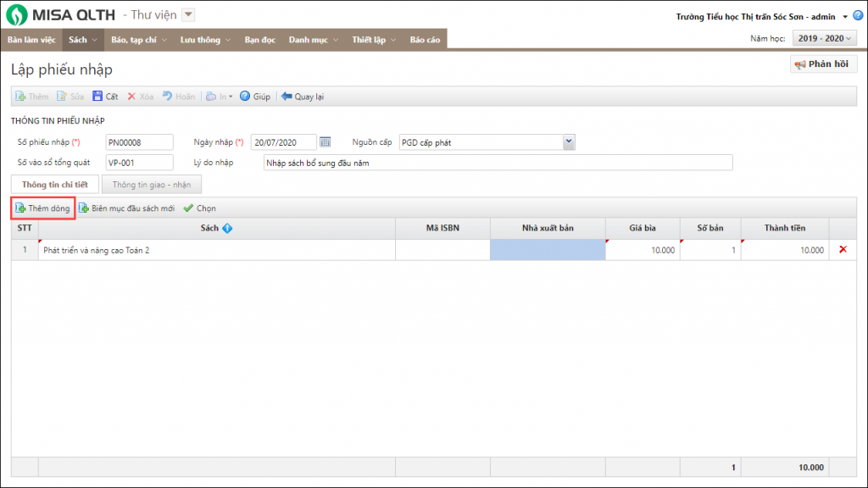Image resolution: width=868 pixels, height=488 pixels.
Task: Add a new row with Thêm dòng
Action: 42,208
